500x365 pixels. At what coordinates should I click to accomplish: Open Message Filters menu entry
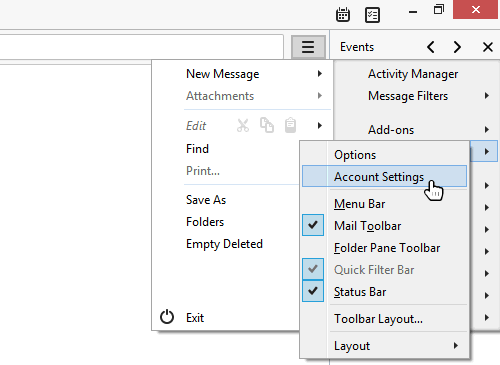click(x=408, y=96)
